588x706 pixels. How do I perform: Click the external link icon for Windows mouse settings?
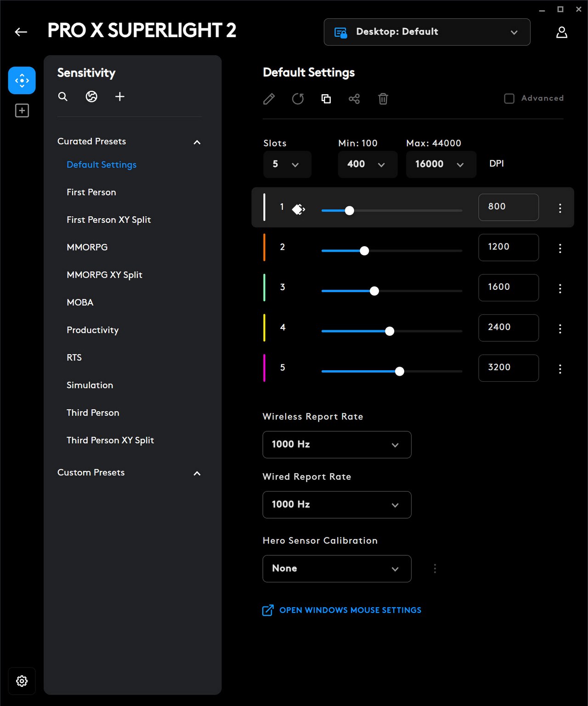point(268,610)
